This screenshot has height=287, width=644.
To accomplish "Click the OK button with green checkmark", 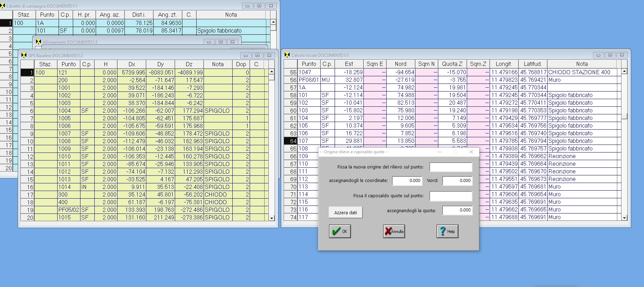I will coord(340,232).
